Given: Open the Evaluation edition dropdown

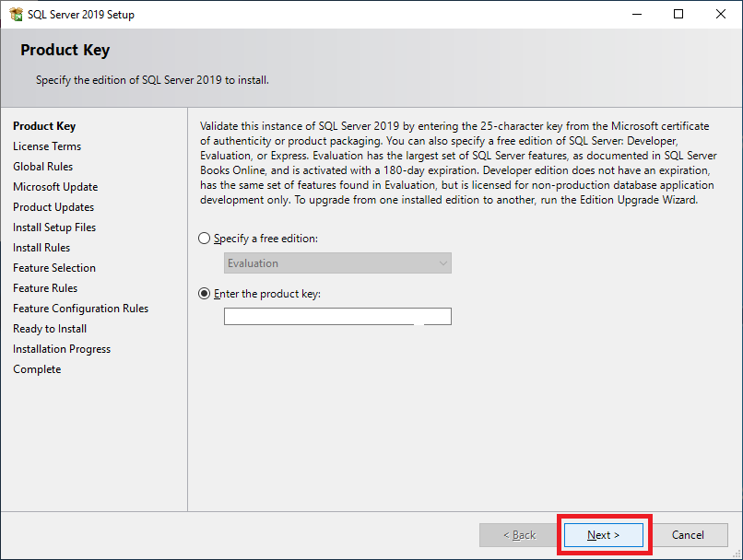Looking at the screenshot, I should [x=337, y=263].
